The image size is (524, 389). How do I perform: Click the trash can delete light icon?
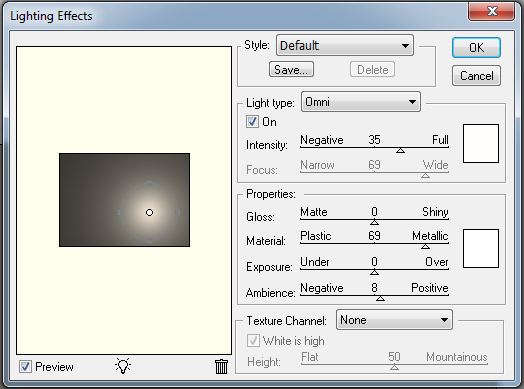[x=221, y=367]
